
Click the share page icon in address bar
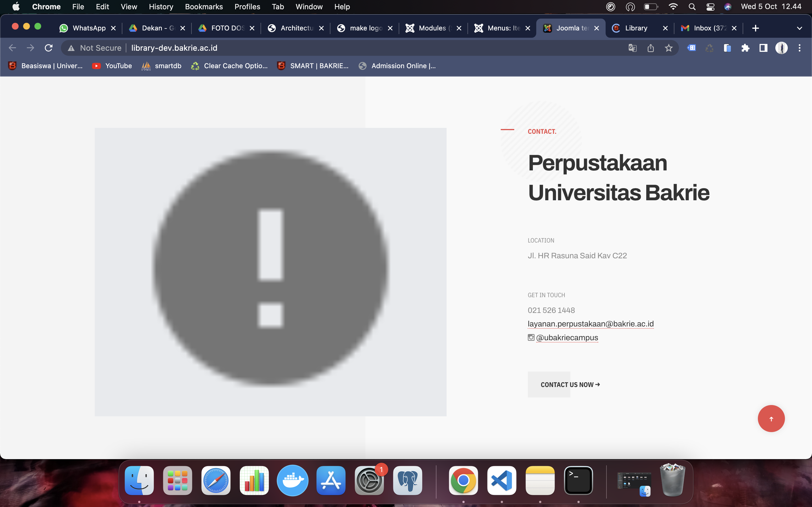[x=650, y=48]
